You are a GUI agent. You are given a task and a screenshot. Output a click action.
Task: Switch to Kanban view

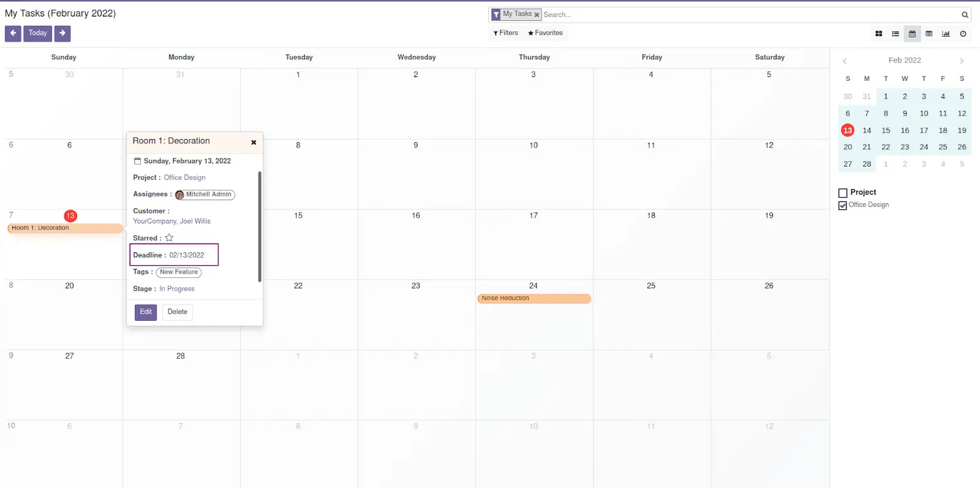[x=878, y=34]
